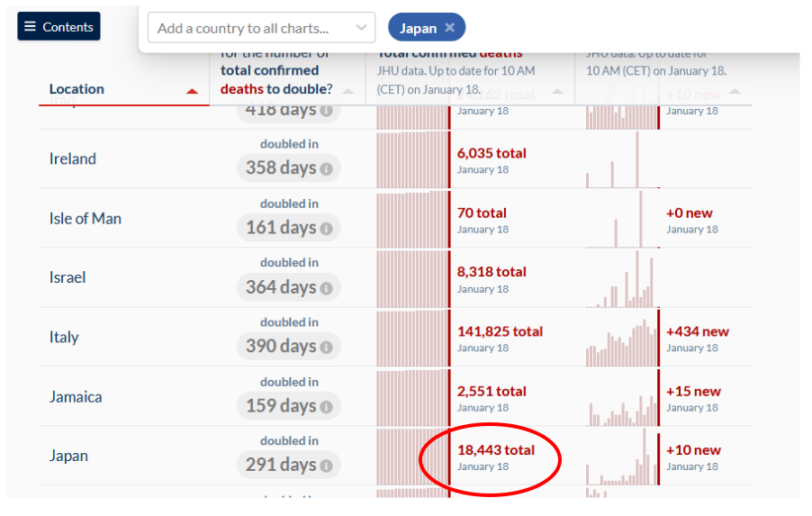Click the Location column header
812x516 pixels.
pos(77,89)
